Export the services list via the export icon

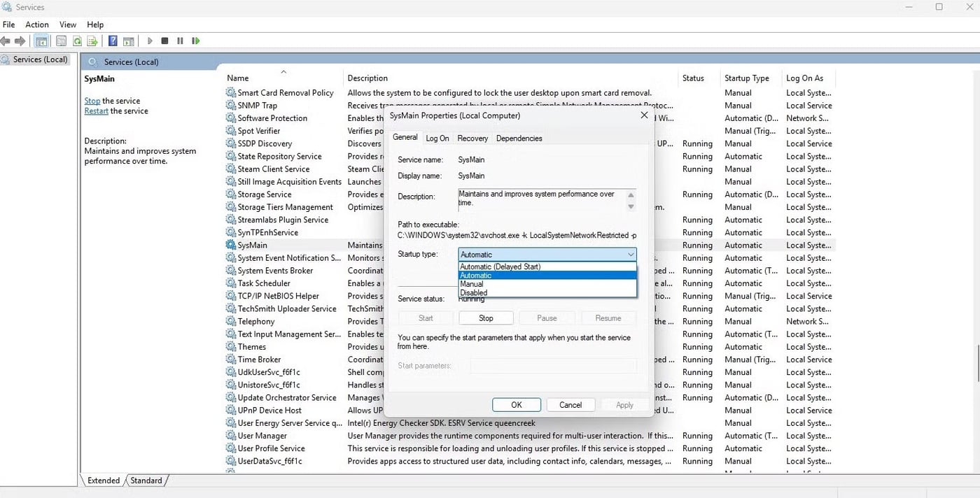[92, 41]
